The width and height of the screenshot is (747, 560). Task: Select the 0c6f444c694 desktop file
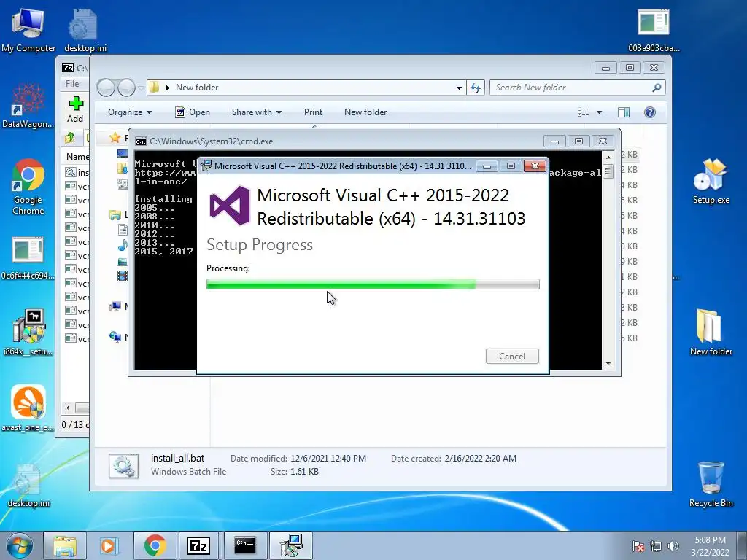pyautogui.click(x=28, y=258)
